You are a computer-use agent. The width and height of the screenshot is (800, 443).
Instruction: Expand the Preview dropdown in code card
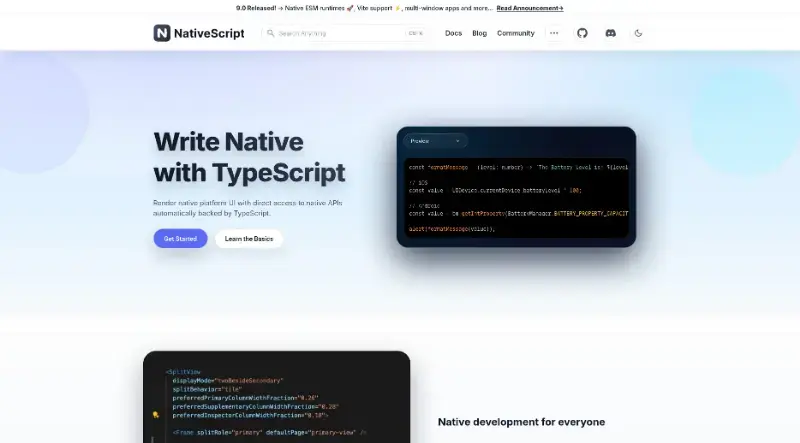tap(435, 141)
